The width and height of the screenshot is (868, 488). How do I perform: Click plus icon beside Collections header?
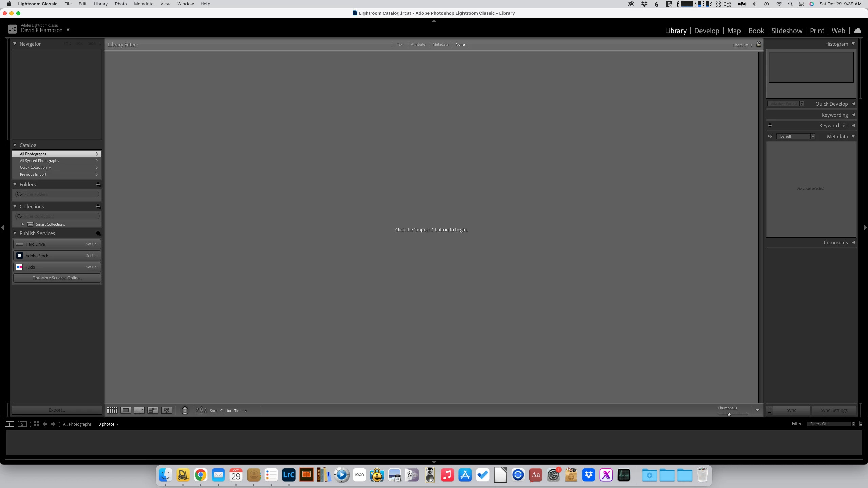pos(98,206)
